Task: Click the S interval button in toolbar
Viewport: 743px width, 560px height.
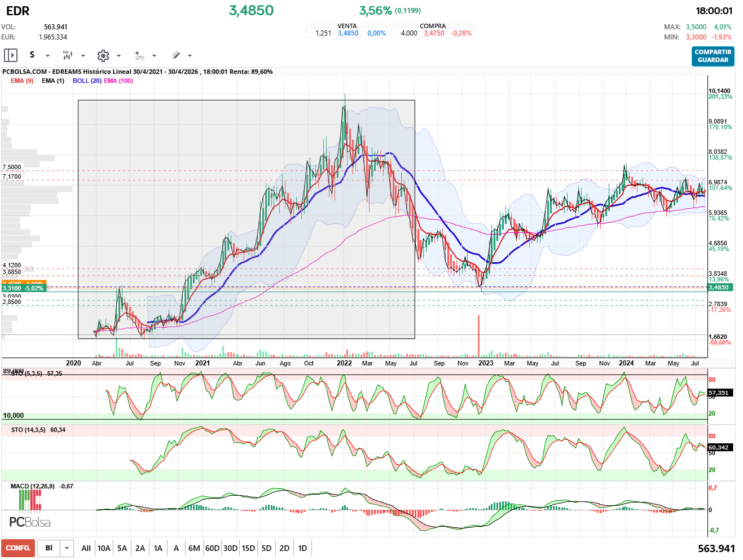Action: coord(32,55)
